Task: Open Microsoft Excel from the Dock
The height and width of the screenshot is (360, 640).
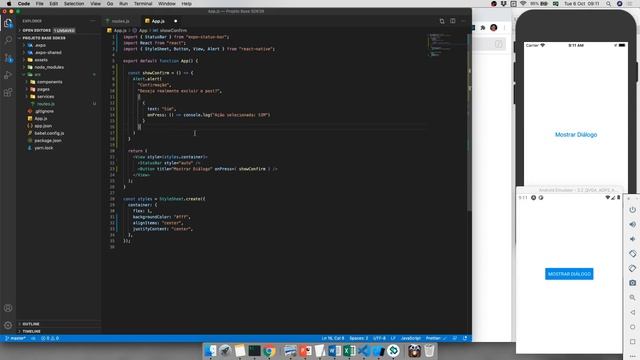Action: click(349, 351)
